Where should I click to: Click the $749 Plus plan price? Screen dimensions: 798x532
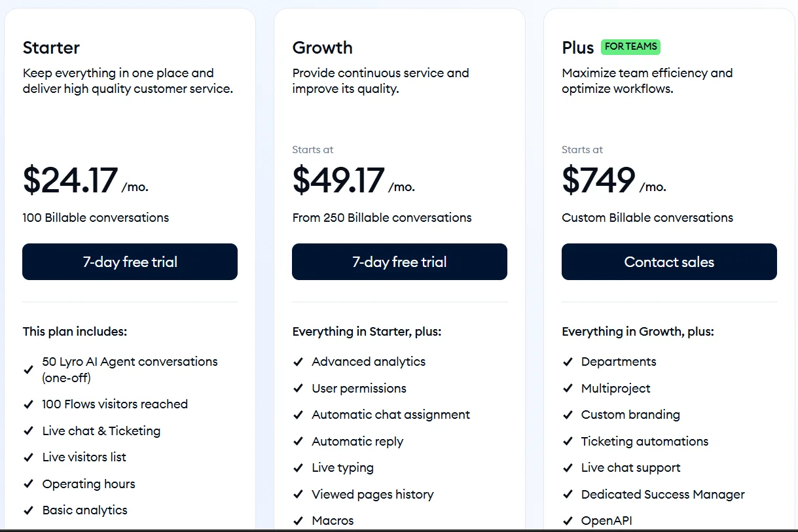598,181
